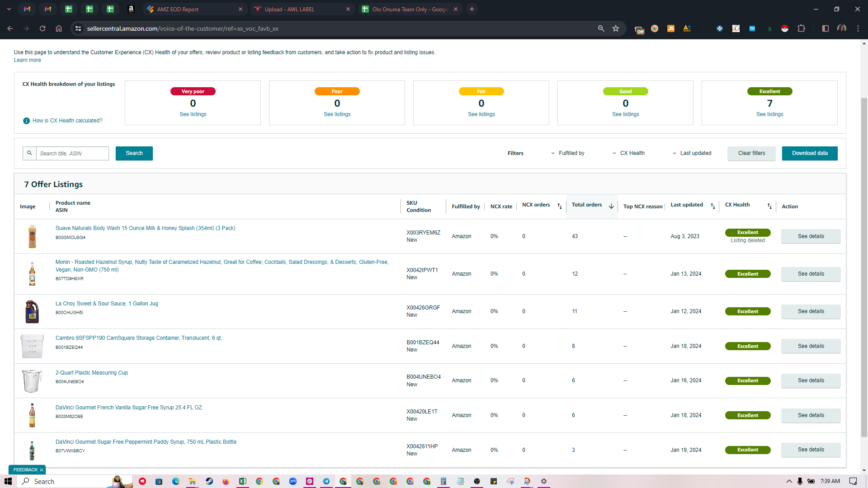Screen dimensions: 868x488
Task: Click Monin Hazelnut Syrup product thumbnail
Action: (32, 274)
